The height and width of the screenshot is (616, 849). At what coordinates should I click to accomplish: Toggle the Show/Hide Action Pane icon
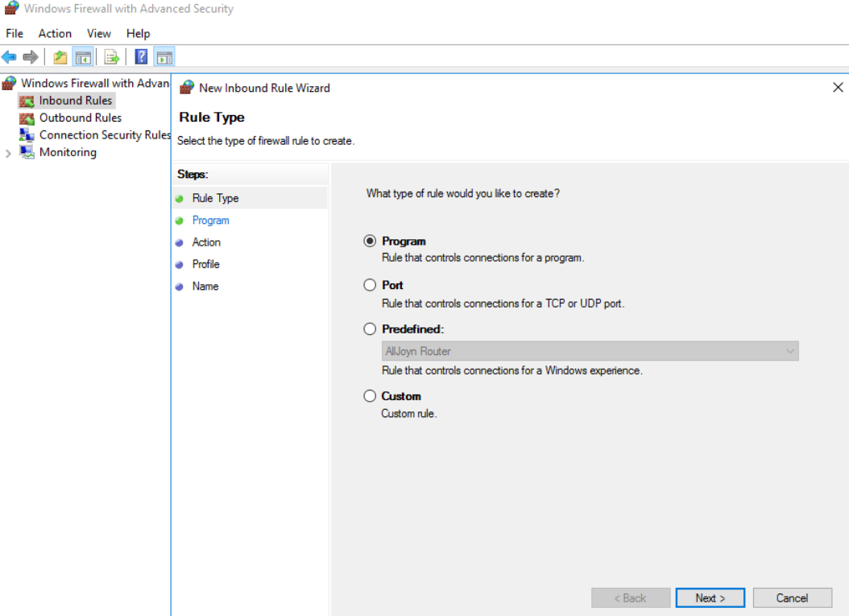[x=164, y=57]
